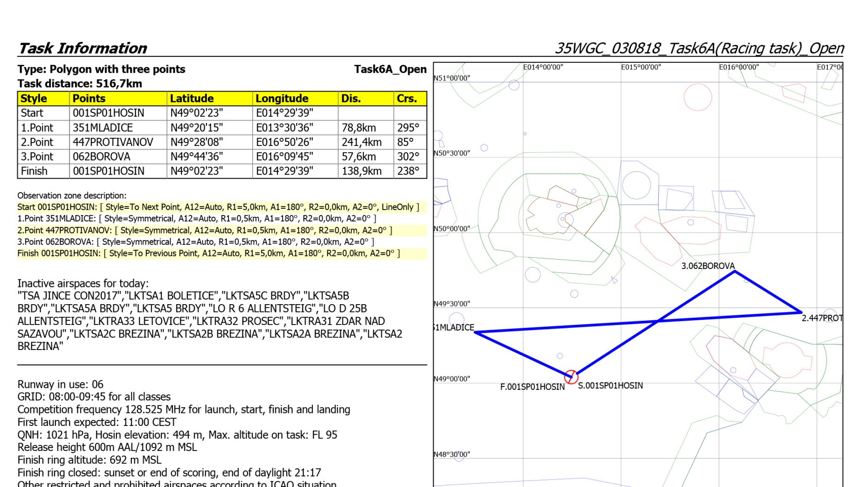
Task: Select the 3.062BOROVA turnpoint label on the map
Action: pos(707,266)
